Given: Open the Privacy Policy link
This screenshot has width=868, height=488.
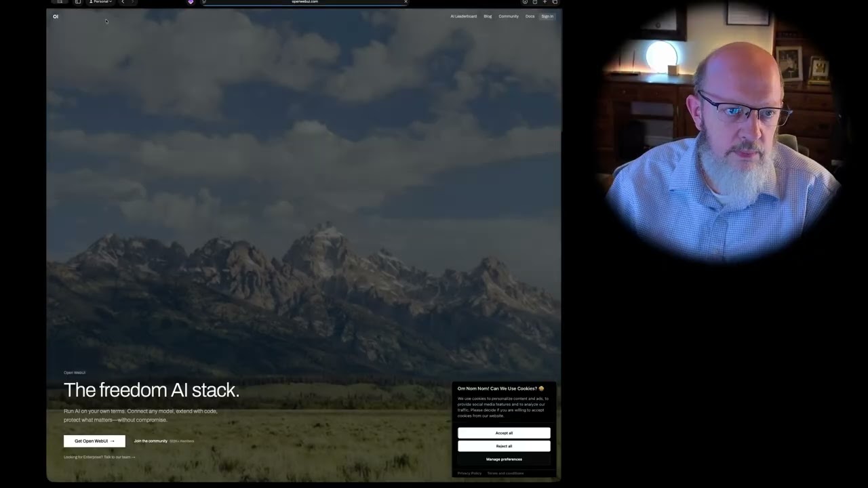Looking at the screenshot, I should (469, 473).
